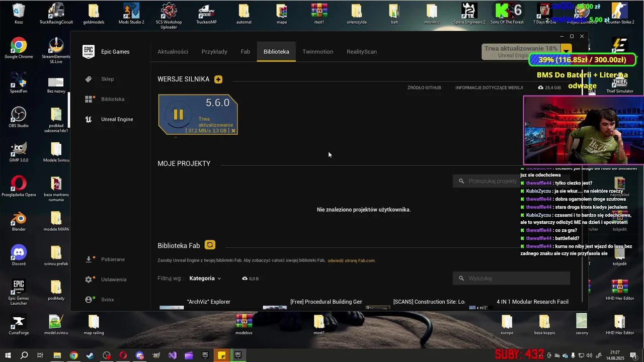Add an engine version with the plus icon
Image resolution: width=644 pixels, height=362 pixels.
pyautogui.click(x=218, y=79)
